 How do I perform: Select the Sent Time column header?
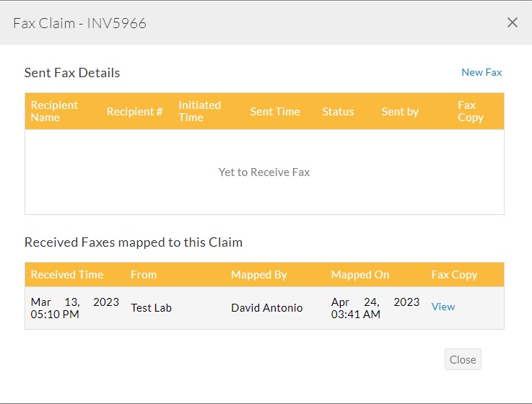[x=275, y=112]
